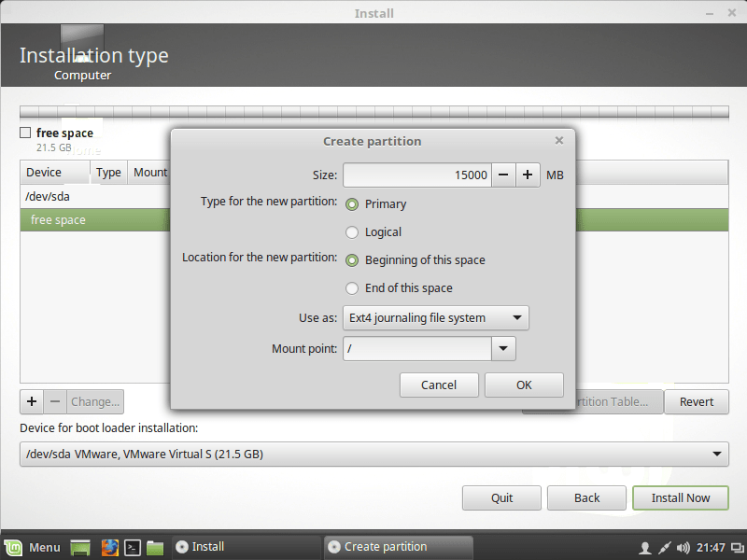Minimize the Install window

pos(710,13)
